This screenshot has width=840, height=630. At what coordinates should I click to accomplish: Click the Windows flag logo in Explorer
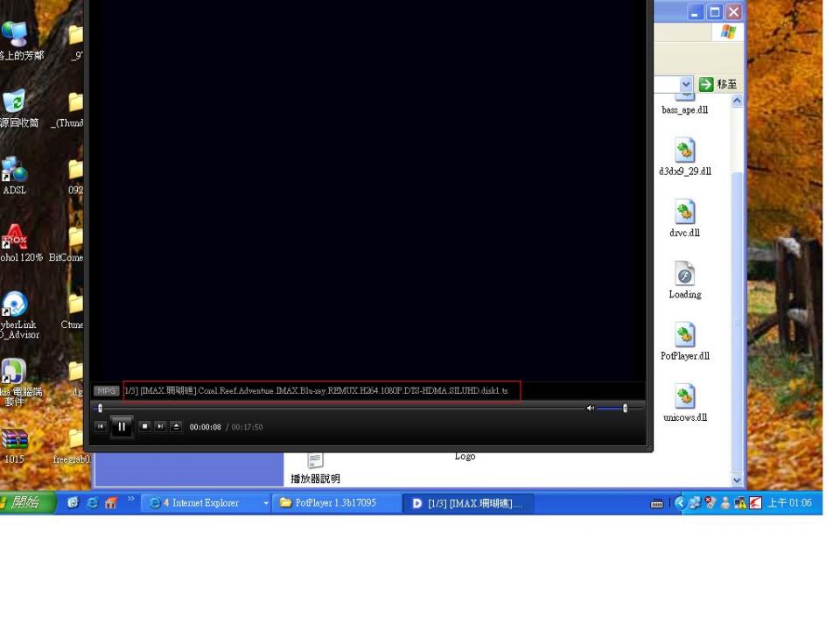[x=728, y=31]
